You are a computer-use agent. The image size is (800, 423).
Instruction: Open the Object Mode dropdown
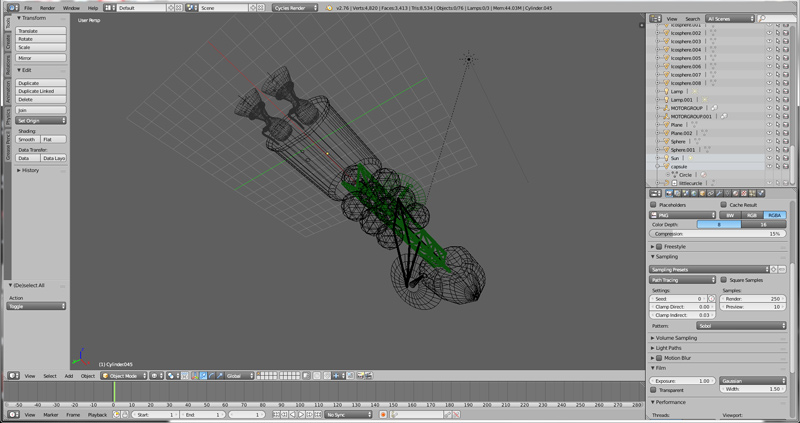pos(123,376)
